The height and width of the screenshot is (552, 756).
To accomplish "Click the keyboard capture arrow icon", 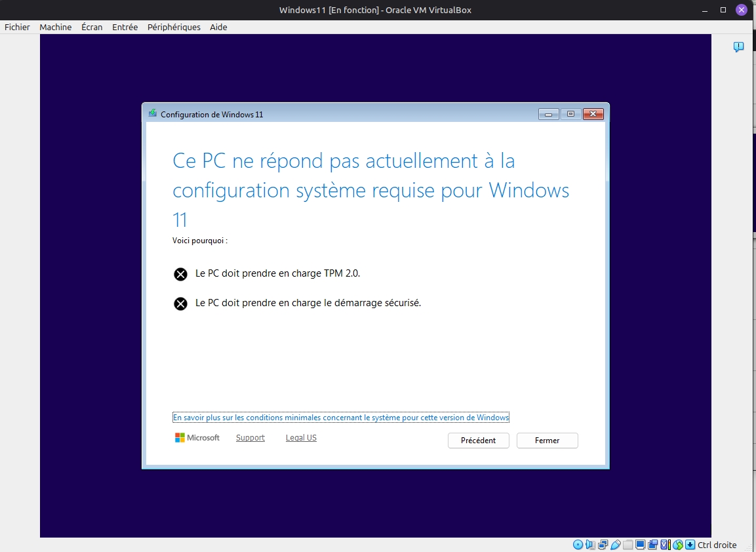I will (x=690, y=545).
